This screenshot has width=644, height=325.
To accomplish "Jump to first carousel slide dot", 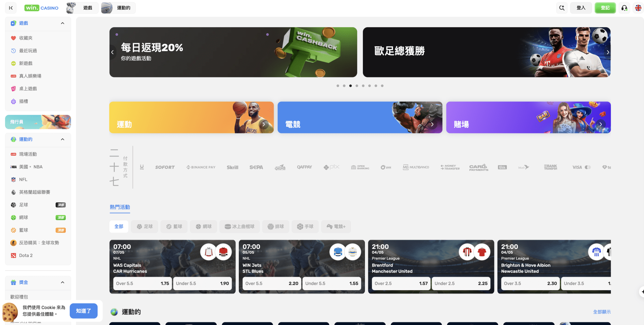I will click(x=338, y=86).
